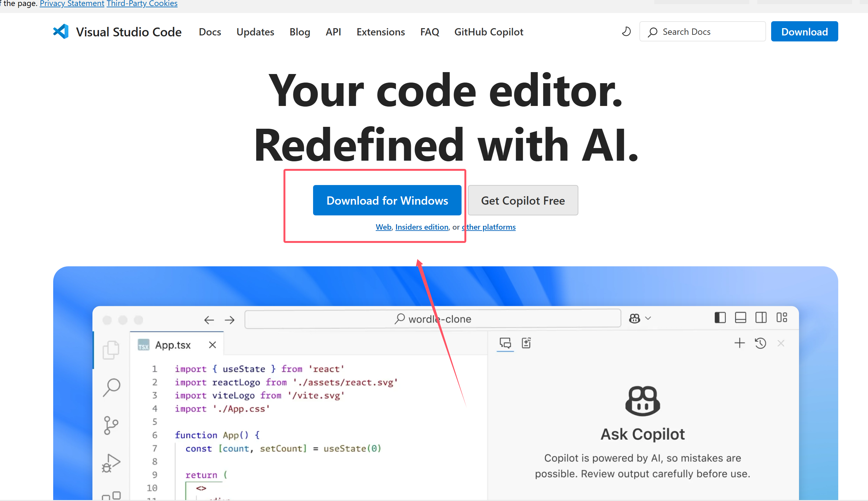Toggle the secondary side bar layout icon
Screen dimensions: 868x501
pos(761,318)
